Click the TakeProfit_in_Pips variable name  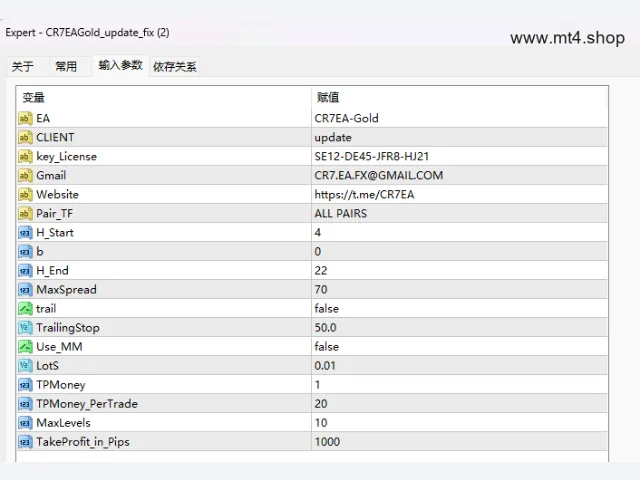click(x=83, y=442)
